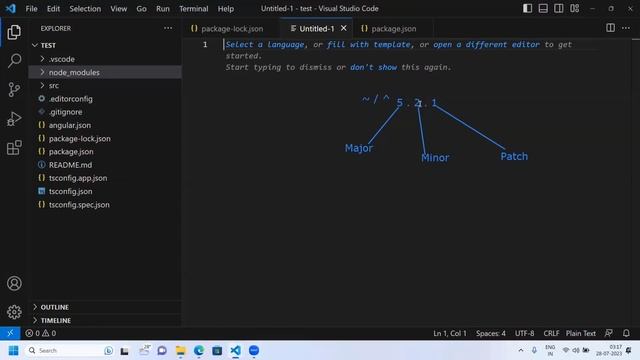This screenshot has height=360, width=640.
Task: Click the "don't show" link
Action: coord(373,67)
